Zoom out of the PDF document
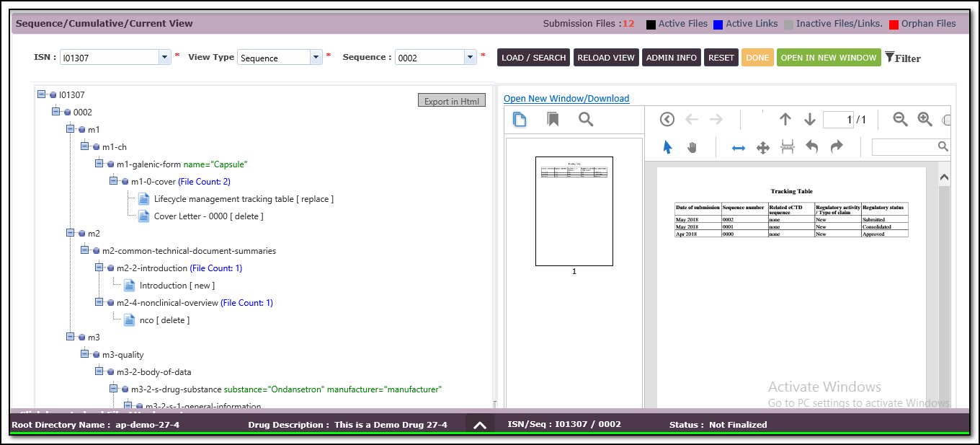This screenshot has height=445, width=980. pyautogui.click(x=900, y=120)
